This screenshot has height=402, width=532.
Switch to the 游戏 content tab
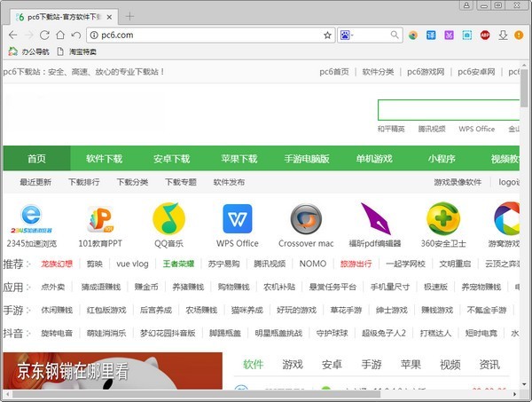click(x=293, y=365)
